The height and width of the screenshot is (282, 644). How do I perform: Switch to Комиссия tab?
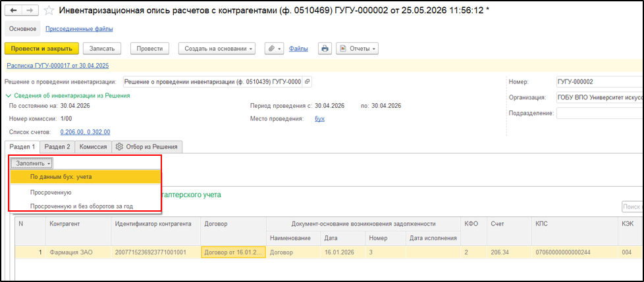(x=94, y=147)
